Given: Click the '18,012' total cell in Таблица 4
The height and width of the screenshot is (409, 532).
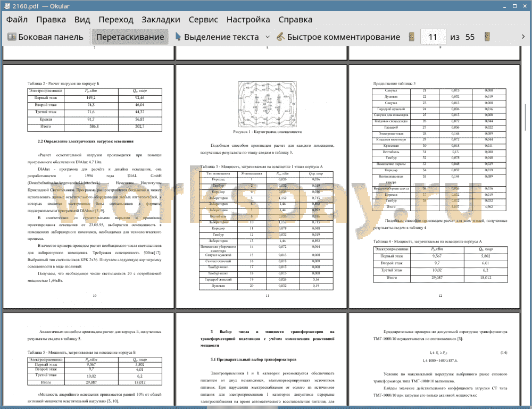Looking at the screenshot, I should [486, 278].
